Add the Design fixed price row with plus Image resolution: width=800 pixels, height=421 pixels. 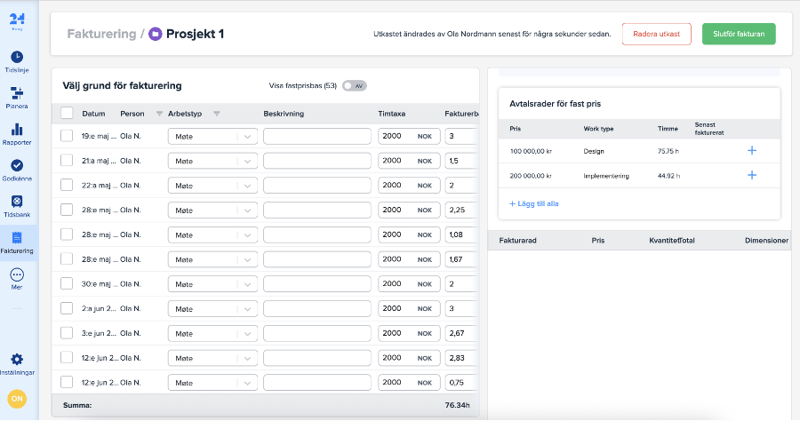[x=752, y=151]
